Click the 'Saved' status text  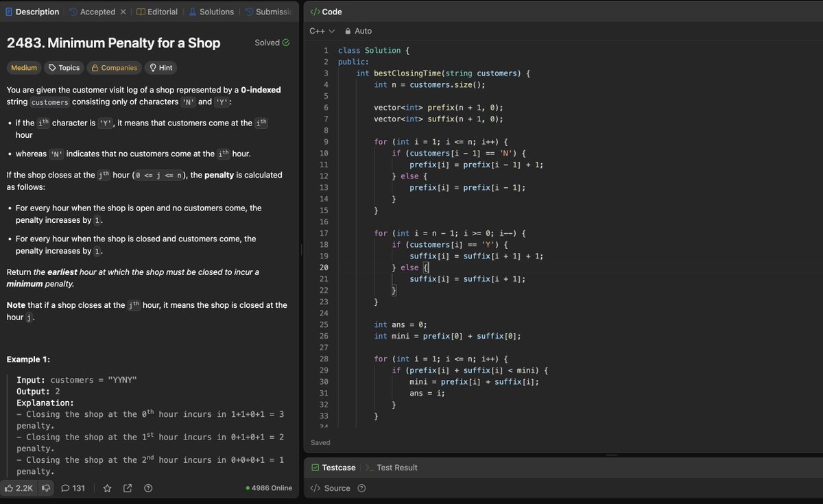[x=320, y=443]
